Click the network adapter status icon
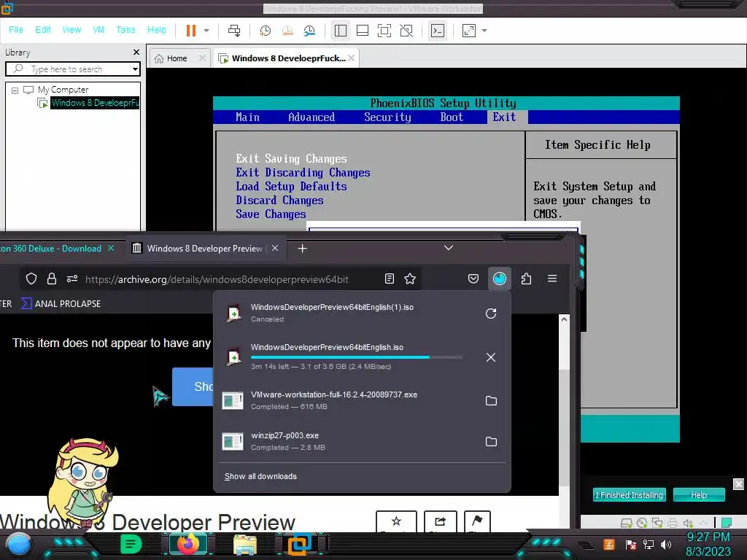Image resolution: width=747 pixels, height=560 pixels. [657, 524]
